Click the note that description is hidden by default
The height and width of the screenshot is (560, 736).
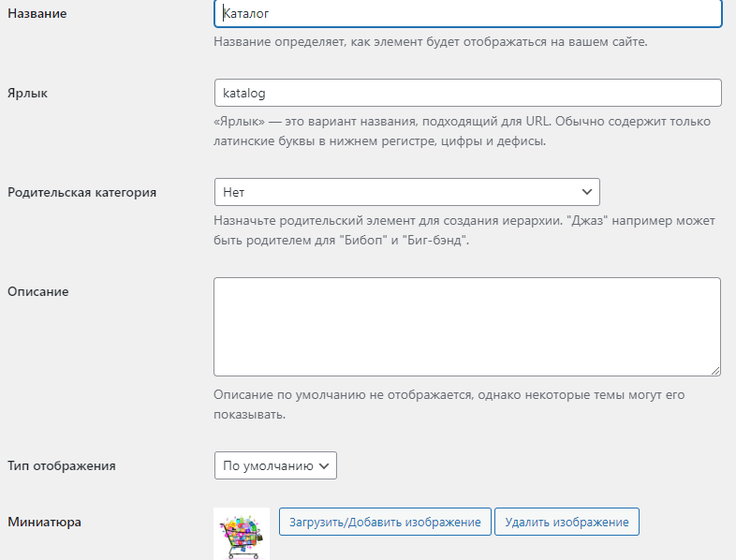click(x=449, y=405)
